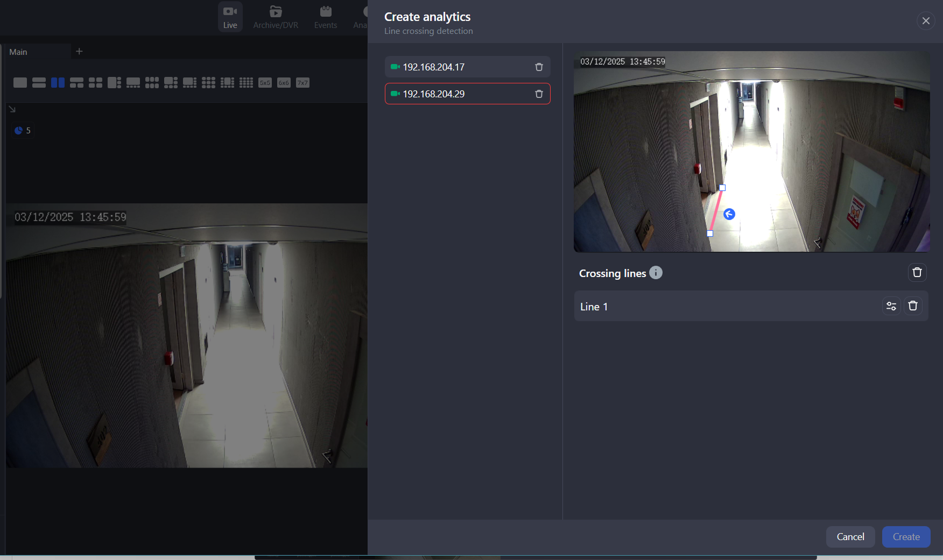Screen dimensions: 943x560
Task: Switch to the Archive/DVR tab
Action: (x=276, y=17)
